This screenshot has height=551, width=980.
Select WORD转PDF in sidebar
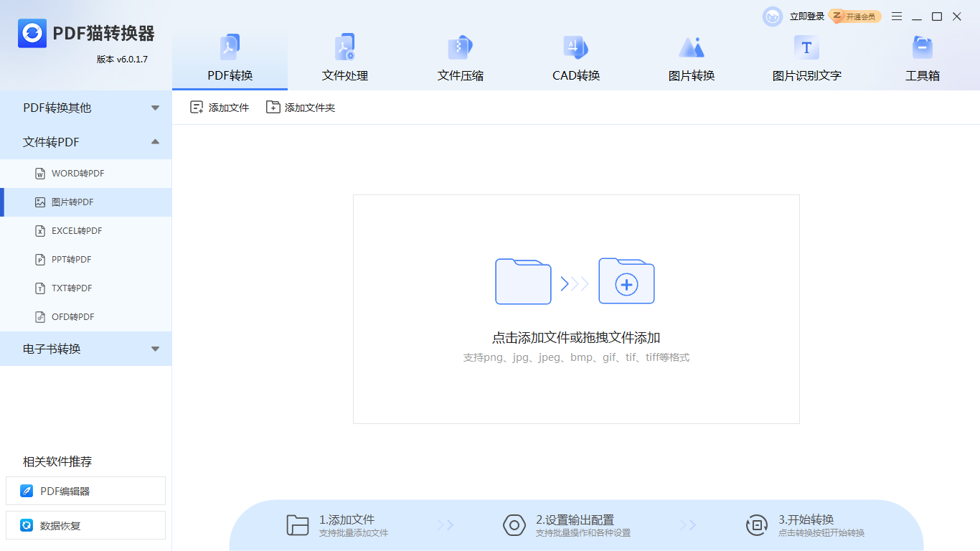pos(86,174)
